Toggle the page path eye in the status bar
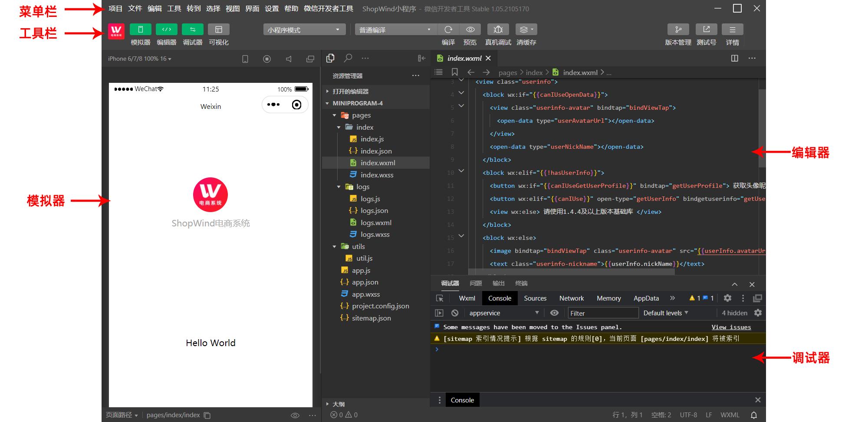Viewport: 868px width, 422px height. click(x=295, y=415)
